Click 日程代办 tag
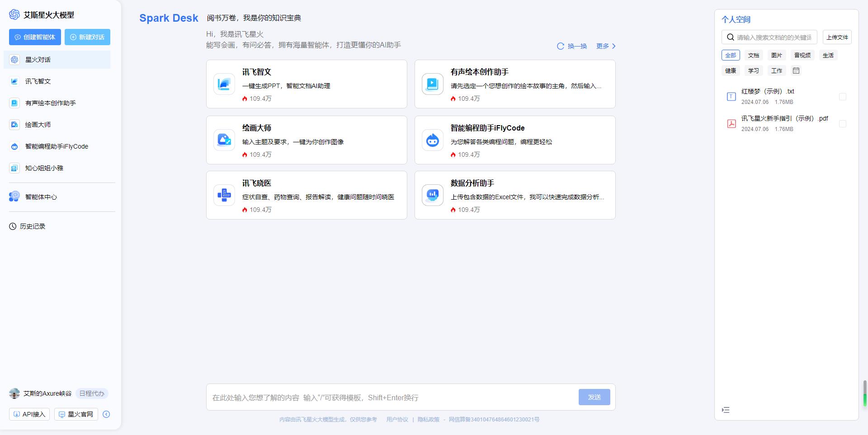868x435 pixels. [x=92, y=393]
